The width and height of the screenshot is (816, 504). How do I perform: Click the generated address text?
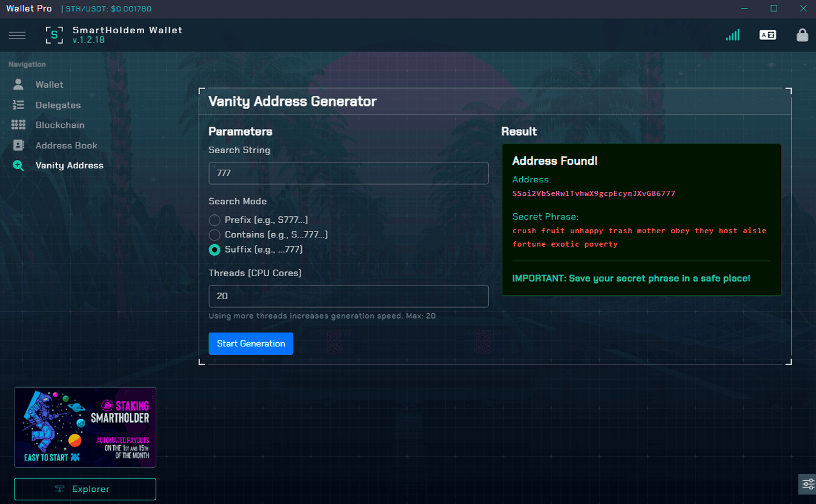[x=594, y=194]
